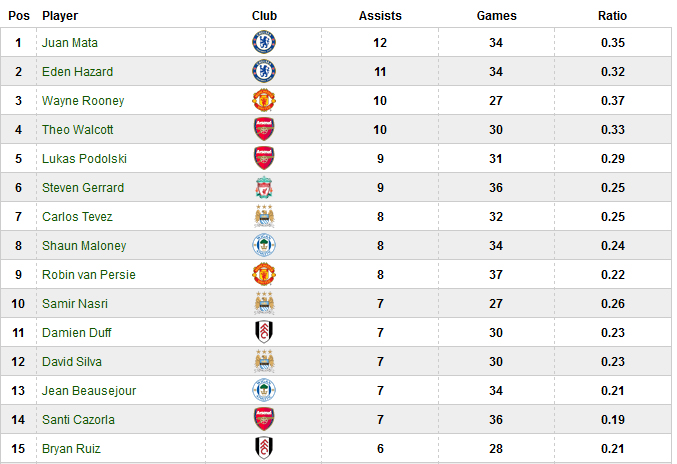Image resolution: width=677 pixels, height=464 pixels.
Task: Open David Silva player link
Action: 72,361
